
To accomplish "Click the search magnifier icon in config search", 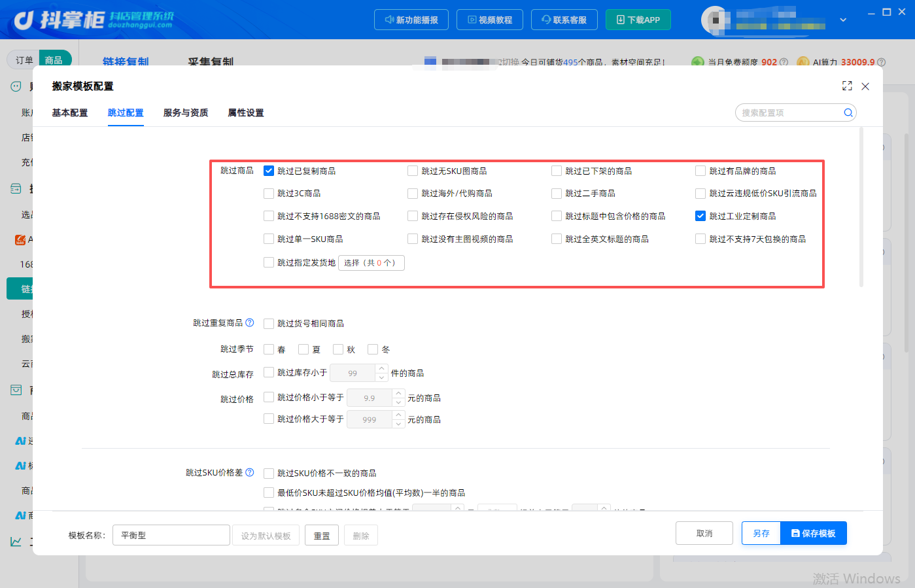I will pyautogui.click(x=848, y=112).
